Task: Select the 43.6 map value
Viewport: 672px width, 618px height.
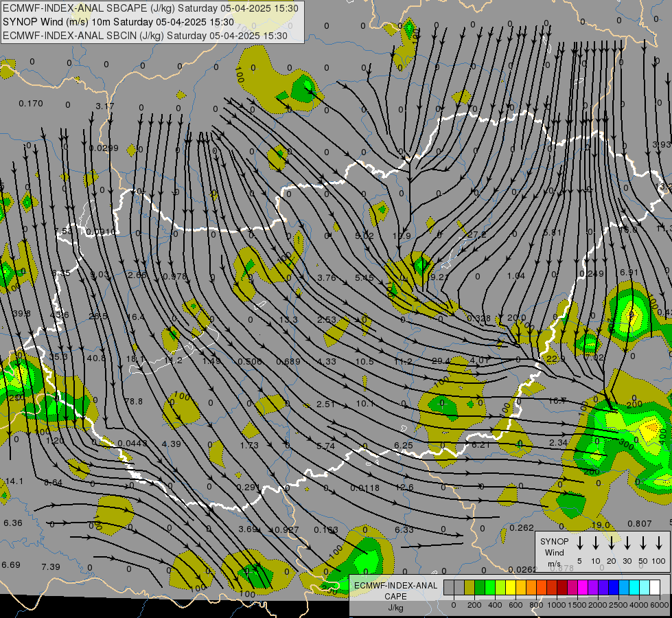Action: [59, 314]
